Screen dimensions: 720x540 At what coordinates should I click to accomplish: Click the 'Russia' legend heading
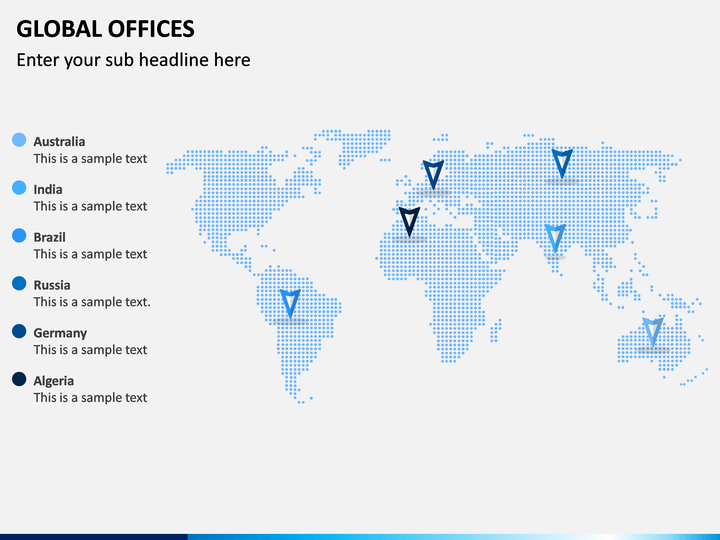click(52, 285)
